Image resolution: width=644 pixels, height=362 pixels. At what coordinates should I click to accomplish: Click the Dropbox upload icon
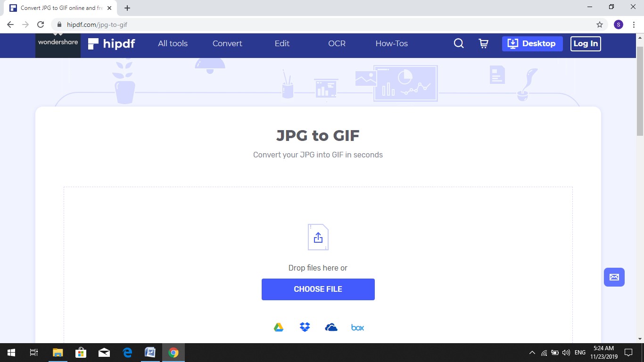[305, 327]
